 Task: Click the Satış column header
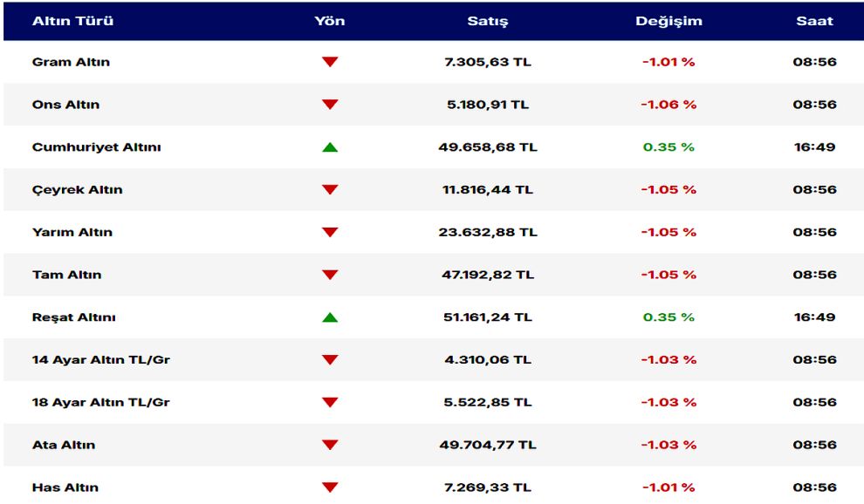pyautogui.click(x=487, y=21)
